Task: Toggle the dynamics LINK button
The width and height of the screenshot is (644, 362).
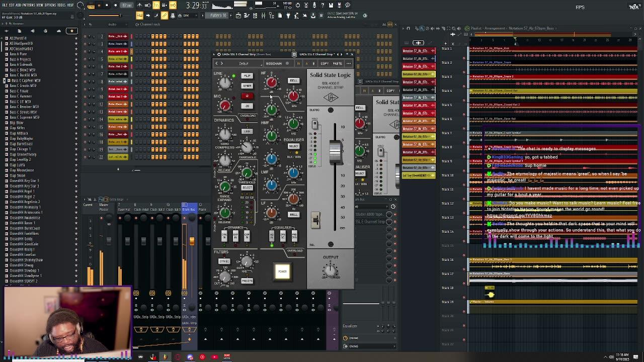Action: (247, 131)
